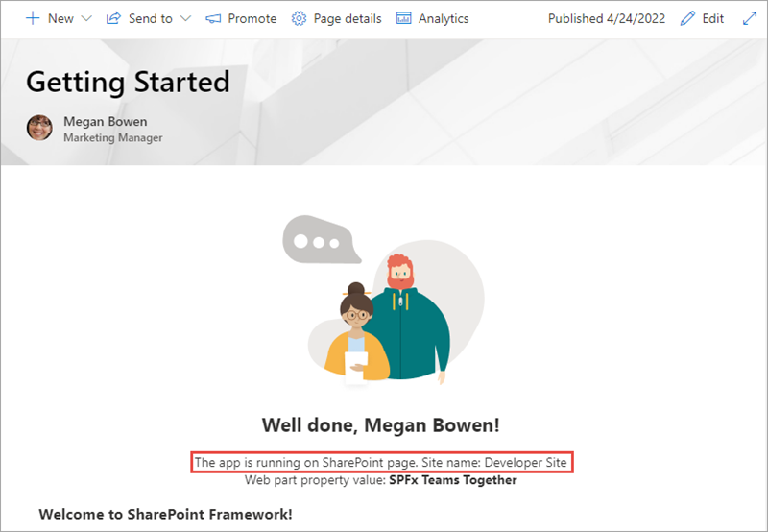The width and height of the screenshot is (768, 532).
Task: Click the Analytics chart icon
Action: (403, 18)
